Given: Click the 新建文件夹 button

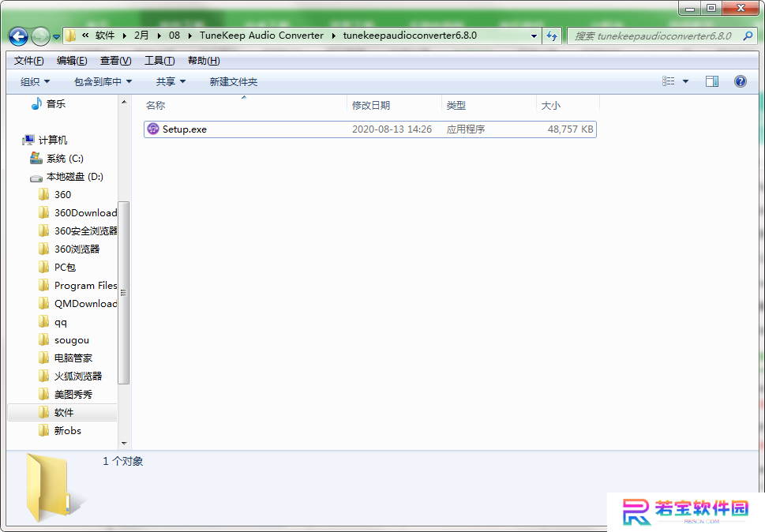Looking at the screenshot, I should tap(234, 81).
